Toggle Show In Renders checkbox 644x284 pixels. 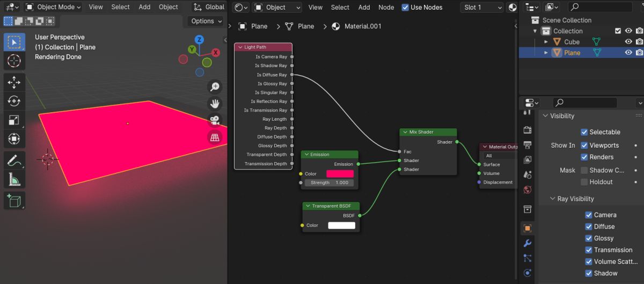(584, 157)
